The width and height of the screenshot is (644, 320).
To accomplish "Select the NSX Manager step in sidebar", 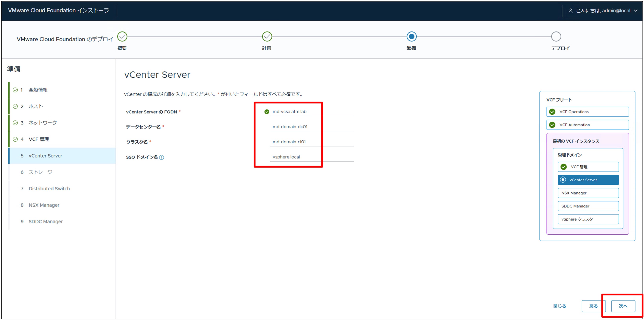I will click(x=62, y=205).
